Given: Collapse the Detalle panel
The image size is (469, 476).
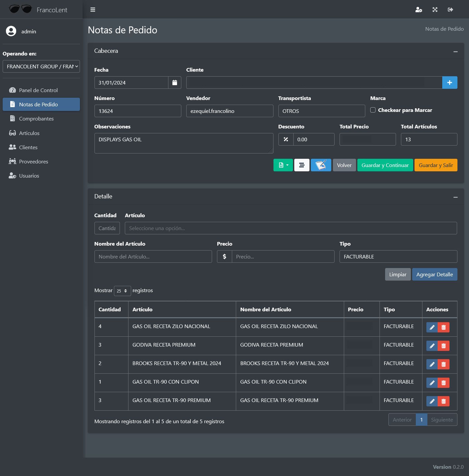Looking at the screenshot, I should click(455, 197).
